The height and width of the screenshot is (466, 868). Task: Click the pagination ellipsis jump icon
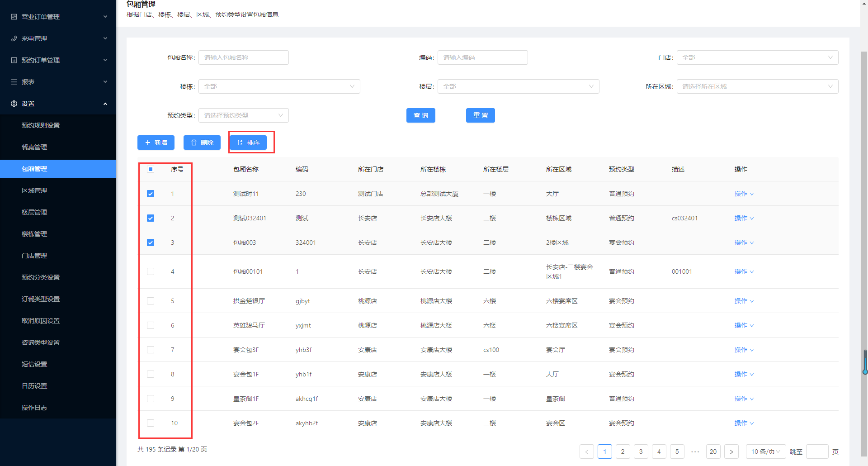tap(695, 452)
